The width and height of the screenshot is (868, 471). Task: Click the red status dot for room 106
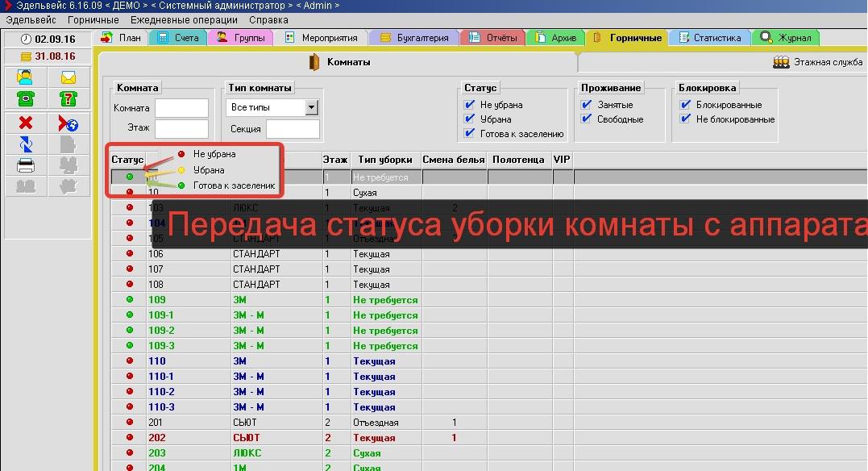click(x=130, y=253)
